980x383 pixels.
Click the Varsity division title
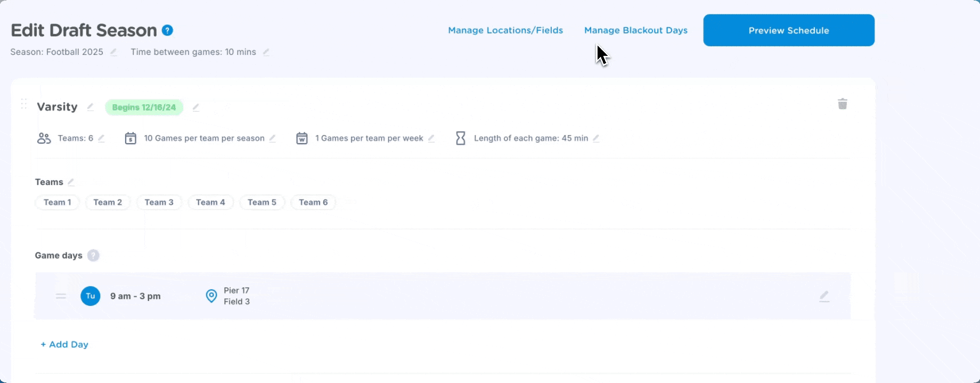(x=57, y=107)
